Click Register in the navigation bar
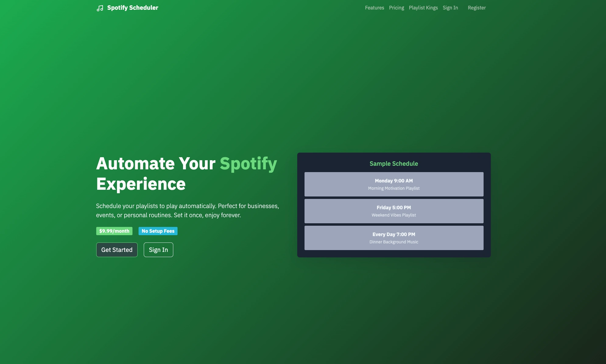This screenshot has width=606, height=364. [477, 8]
